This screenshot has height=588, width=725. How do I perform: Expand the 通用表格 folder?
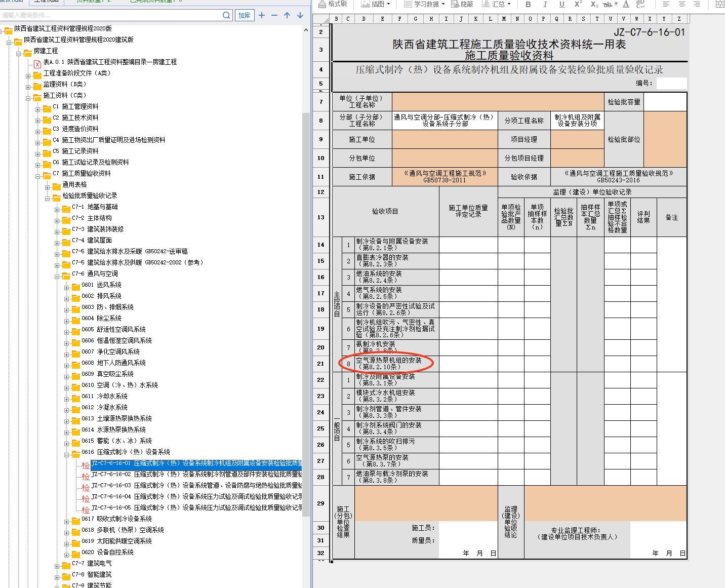point(47,187)
